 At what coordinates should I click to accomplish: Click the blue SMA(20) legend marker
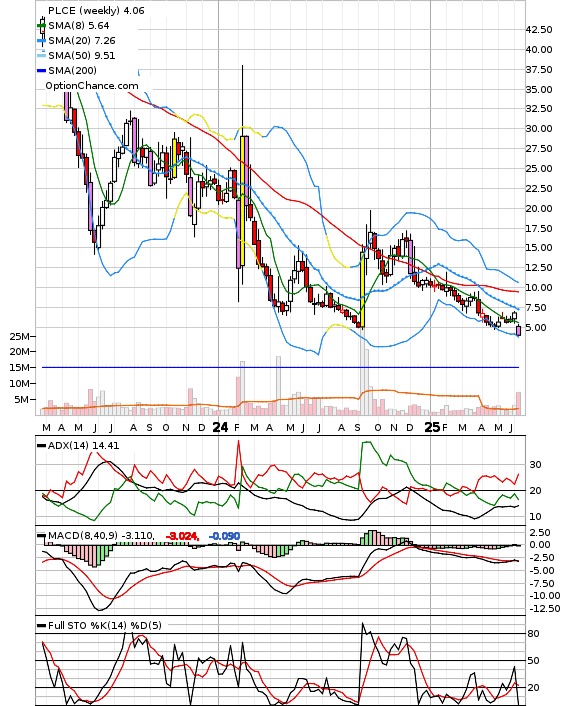[x=41, y=41]
